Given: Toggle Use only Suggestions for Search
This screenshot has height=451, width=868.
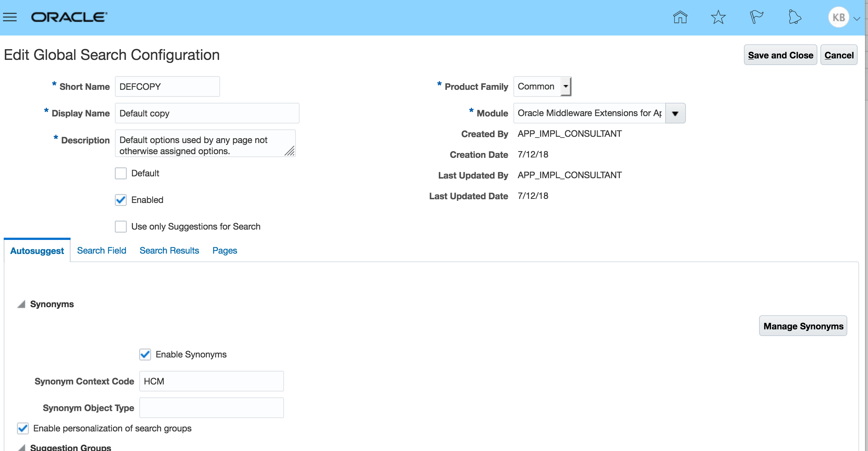Looking at the screenshot, I should [x=121, y=227].
